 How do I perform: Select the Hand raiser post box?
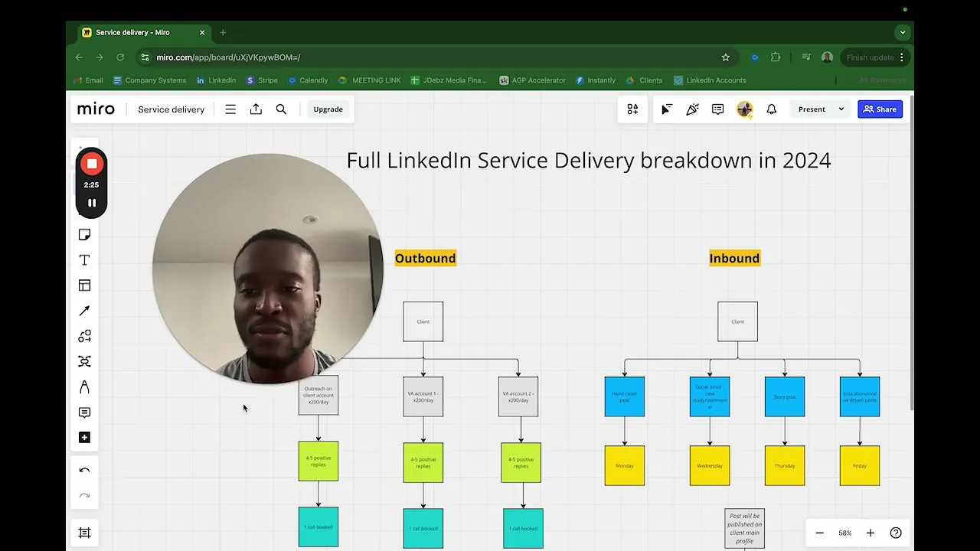625,396
